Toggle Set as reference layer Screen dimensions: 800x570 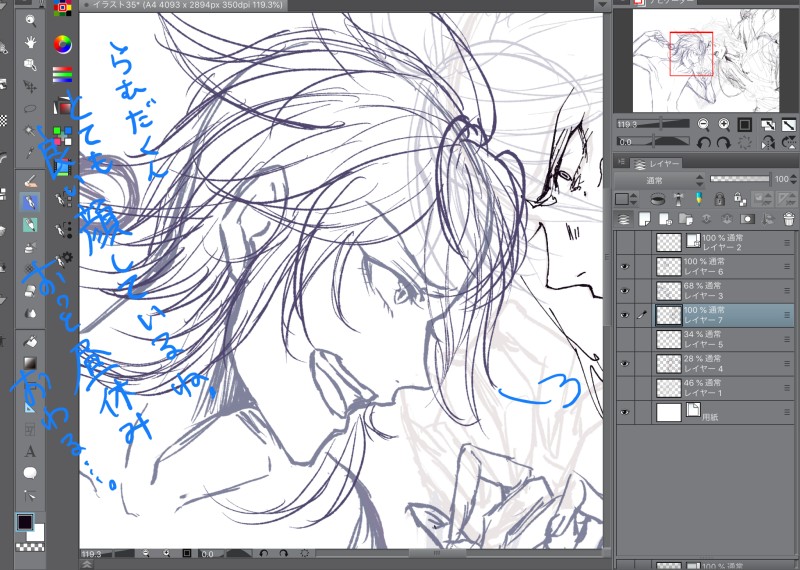pos(679,199)
